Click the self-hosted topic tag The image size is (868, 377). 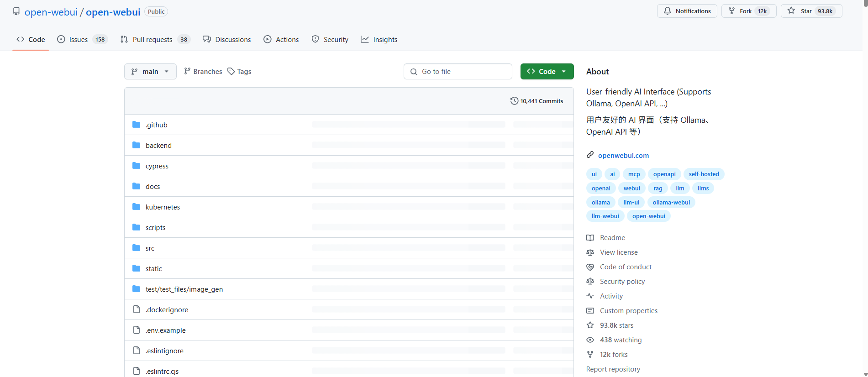click(704, 174)
